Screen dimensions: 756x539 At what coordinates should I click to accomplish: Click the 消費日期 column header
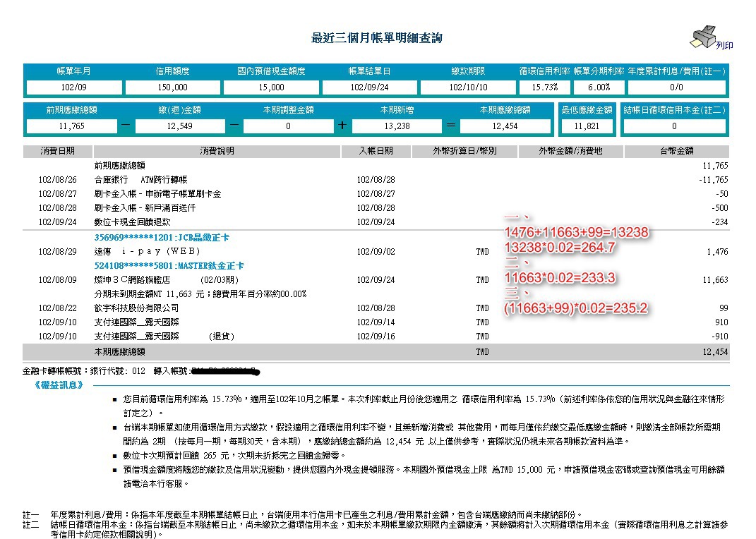tap(57, 151)
